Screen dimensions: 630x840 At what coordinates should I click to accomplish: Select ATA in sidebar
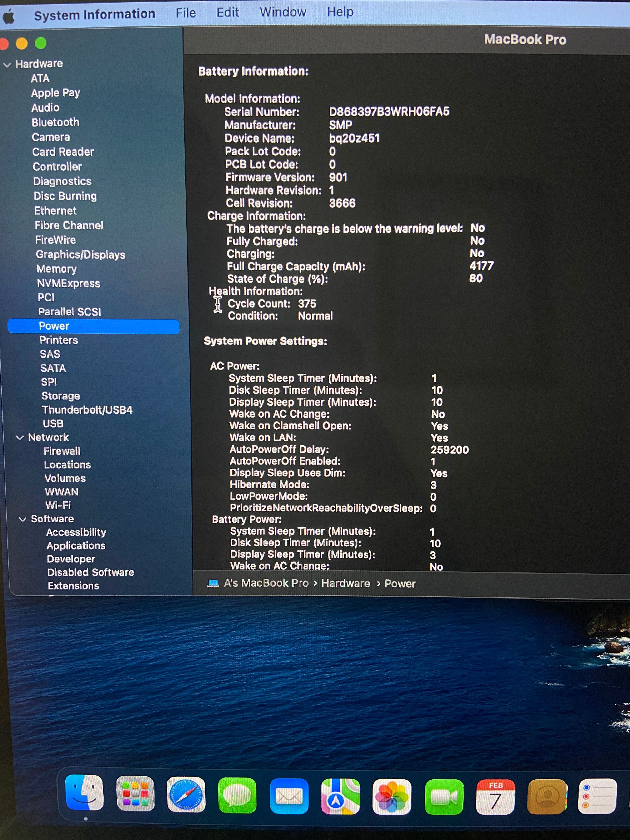[x=40, y=78]
